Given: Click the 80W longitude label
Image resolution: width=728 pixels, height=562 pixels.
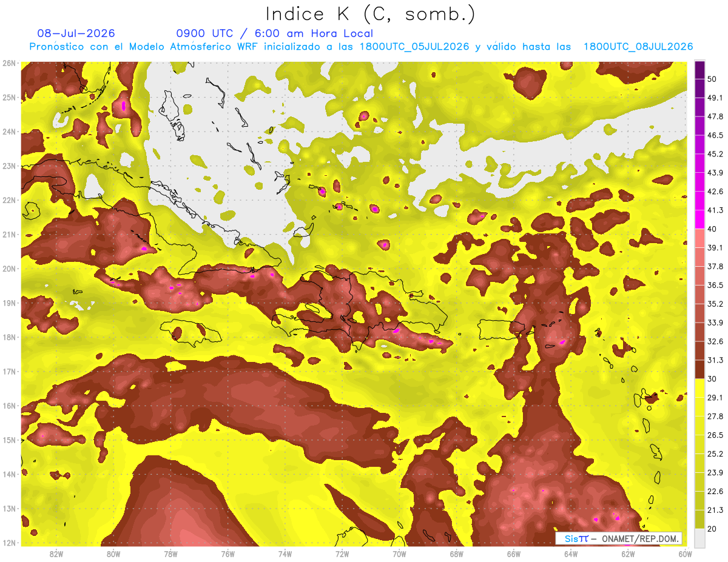Looking at the screenshot, I should 113,554.
